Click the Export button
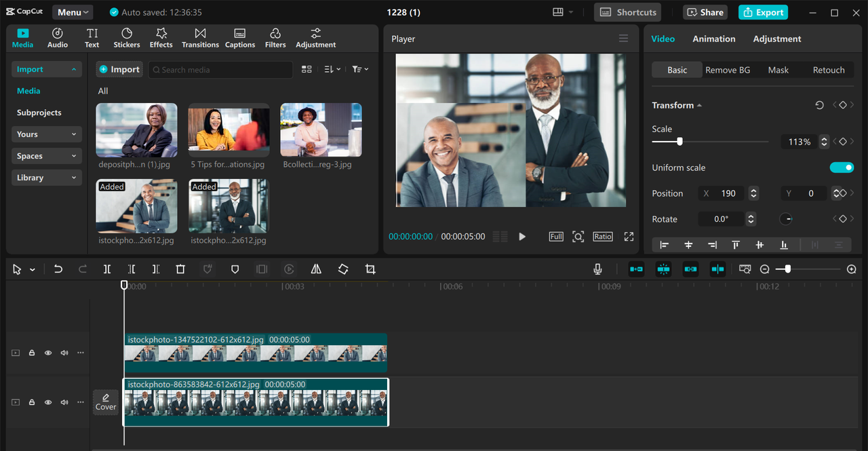The height and width of the screenshot is (451, 868). click(763, 12)
